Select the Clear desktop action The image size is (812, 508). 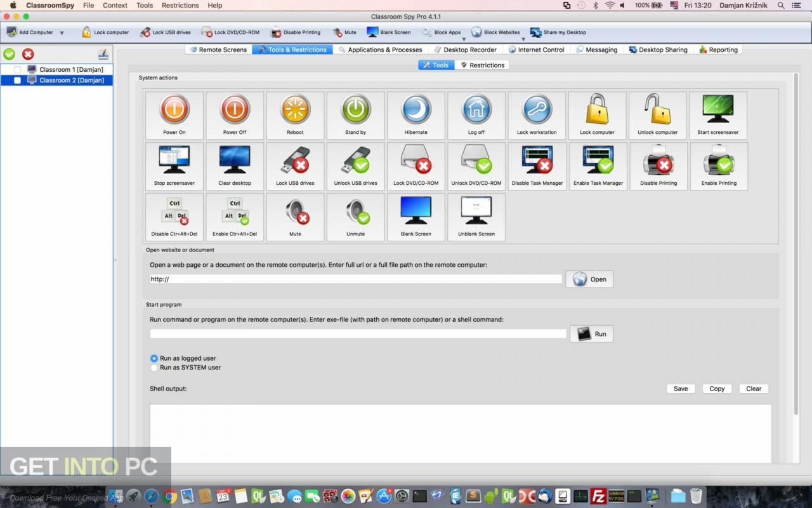click(x=235, y=166)
